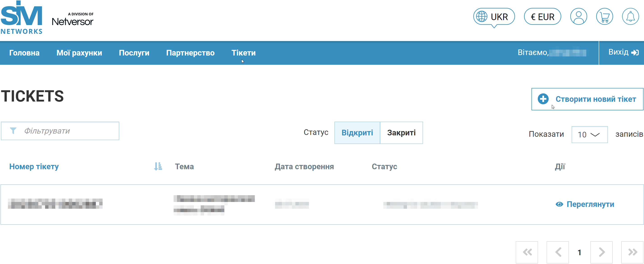
Task: Open the Тікети menu item
Action: click(x=244, y=53)
